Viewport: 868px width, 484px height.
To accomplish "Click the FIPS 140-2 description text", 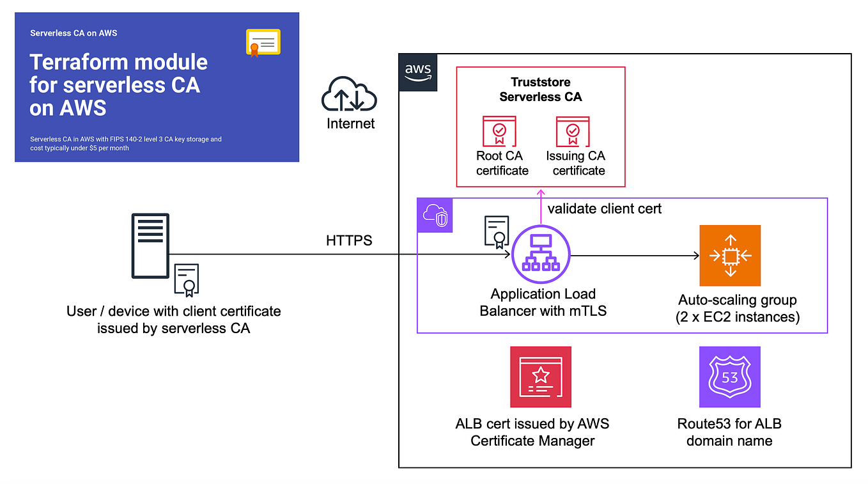I will click(125, 143).
